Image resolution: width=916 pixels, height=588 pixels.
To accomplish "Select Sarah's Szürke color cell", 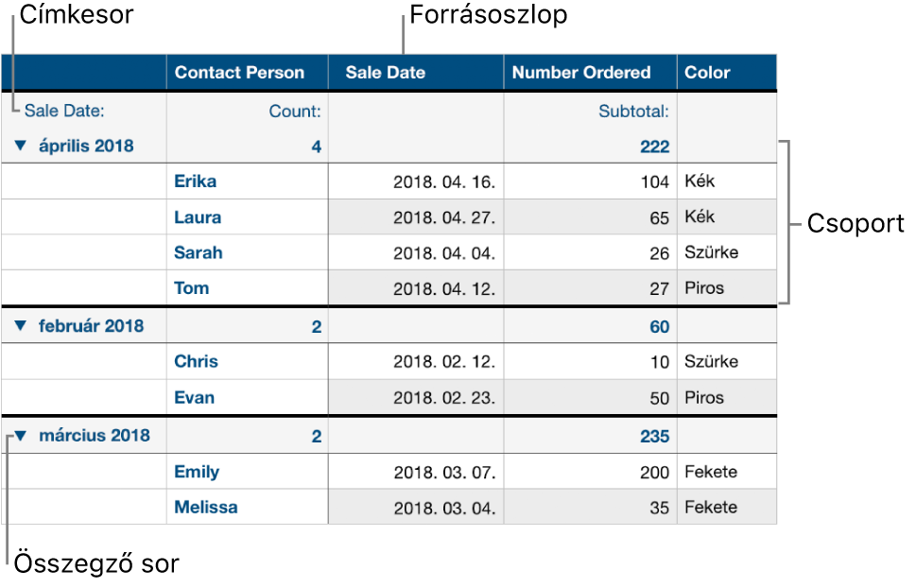I will pyautogui.click(x=727, y=252).
